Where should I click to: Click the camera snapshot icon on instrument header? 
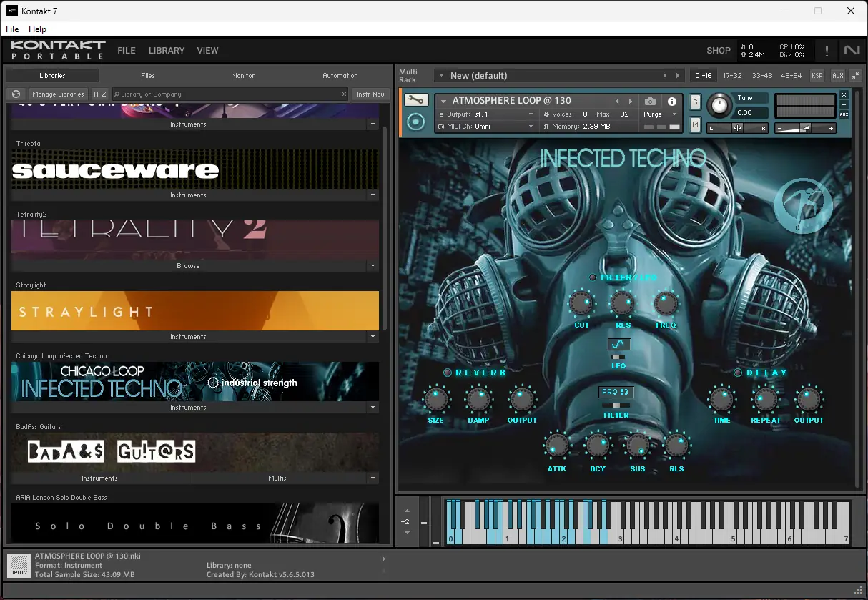tap(649, 101)
